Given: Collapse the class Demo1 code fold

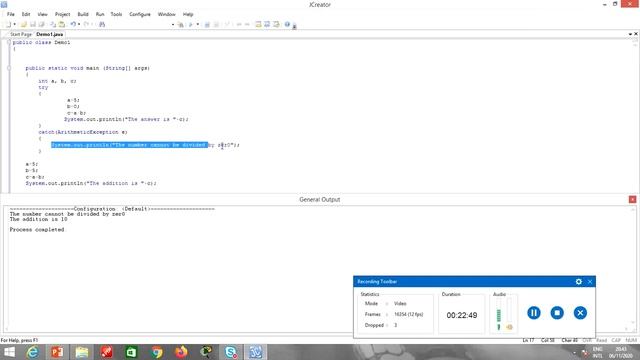Looking at the screenshot, I should tap(9, 42).
